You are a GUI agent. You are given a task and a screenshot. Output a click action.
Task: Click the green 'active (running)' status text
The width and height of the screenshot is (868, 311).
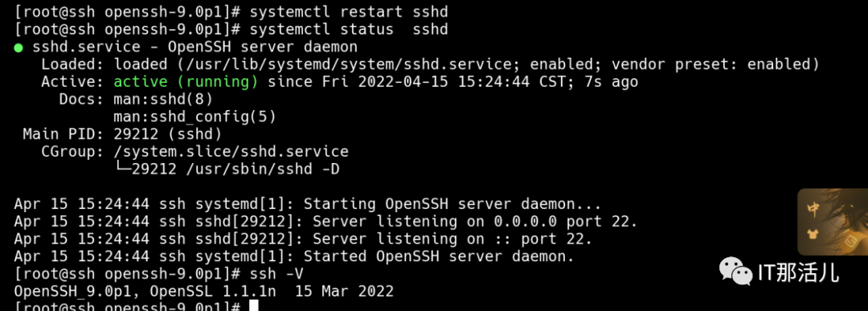(x=186, y=82)
